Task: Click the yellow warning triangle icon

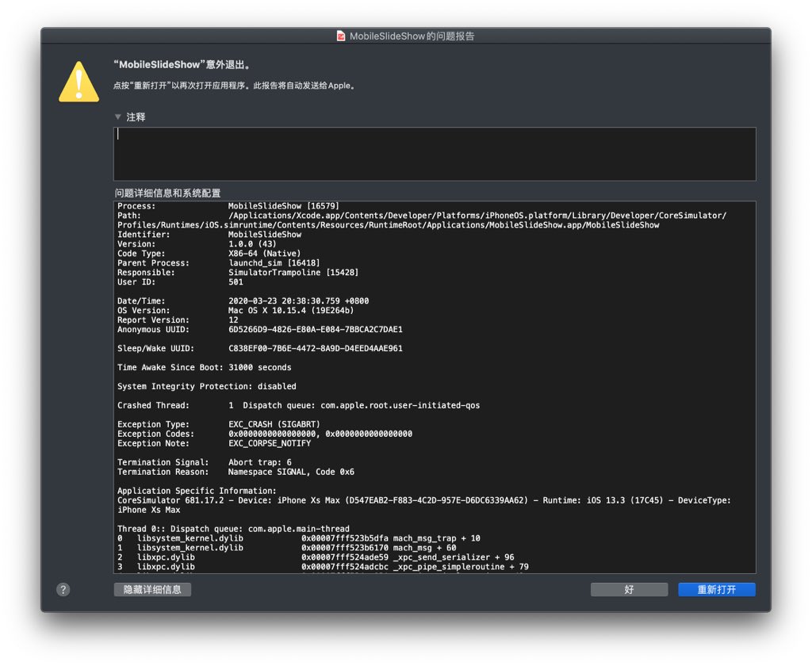Action: [x=79, y=82]
